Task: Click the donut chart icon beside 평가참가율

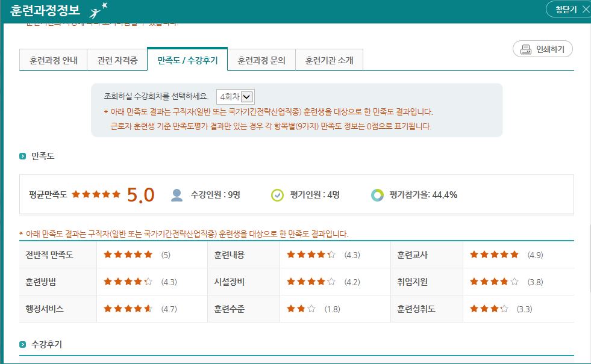Action: [x=377, y=194]
